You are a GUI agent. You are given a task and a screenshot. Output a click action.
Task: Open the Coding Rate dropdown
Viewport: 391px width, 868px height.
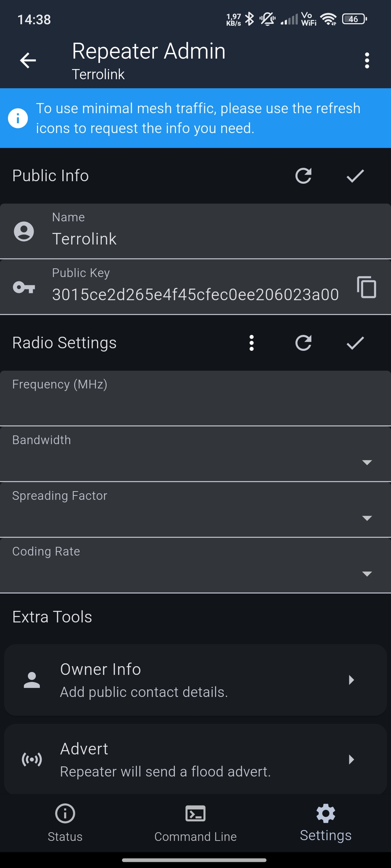coord(195,566)
